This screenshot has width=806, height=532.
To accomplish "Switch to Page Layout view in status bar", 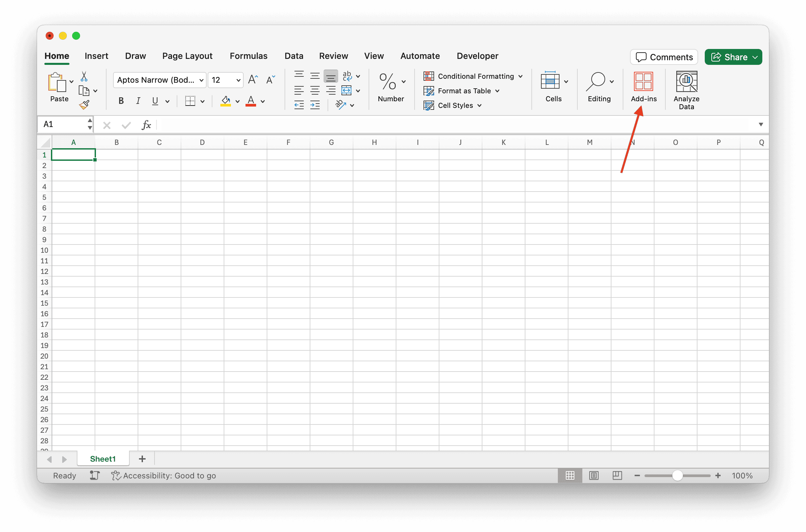I will 594,475.
